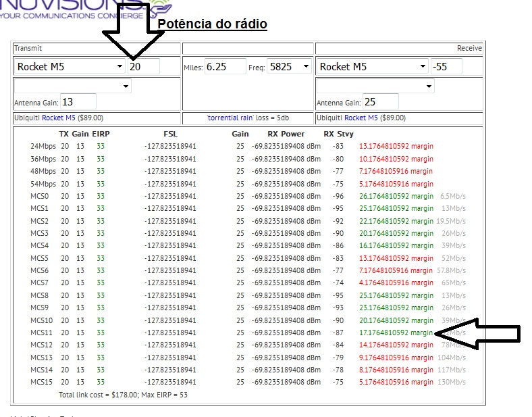The height and width of the screenshot is (417, 532).
Task: Click the MCS1 row label
Action: [x=39, y=208]
